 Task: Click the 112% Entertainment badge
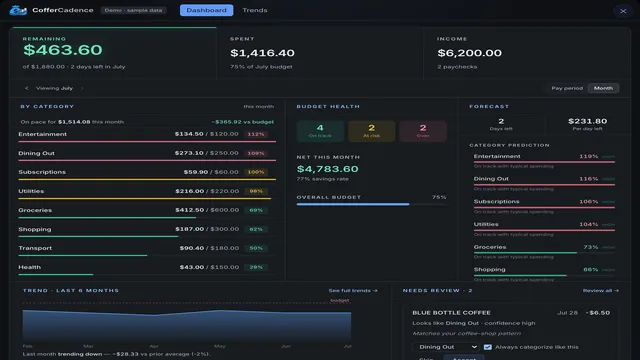256,134
